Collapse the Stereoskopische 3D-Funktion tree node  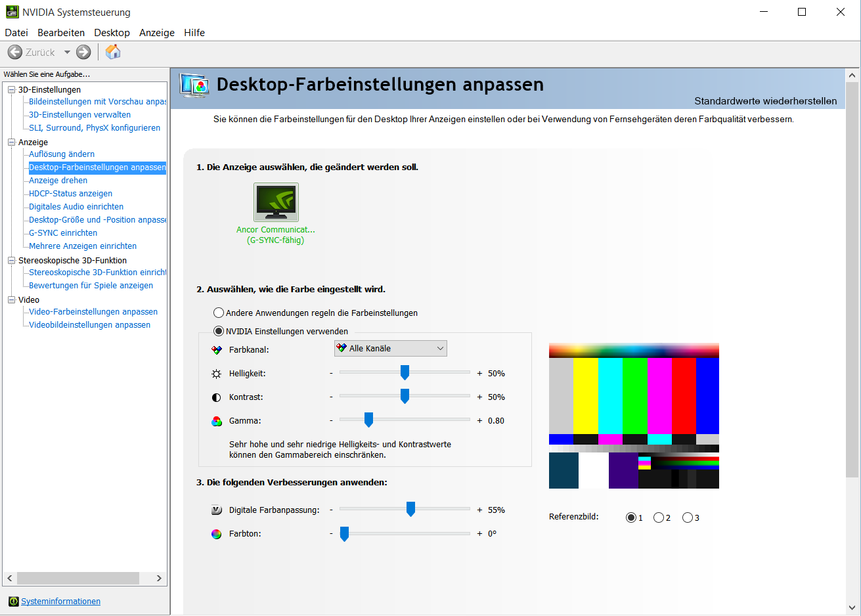(x=11, y=261)
